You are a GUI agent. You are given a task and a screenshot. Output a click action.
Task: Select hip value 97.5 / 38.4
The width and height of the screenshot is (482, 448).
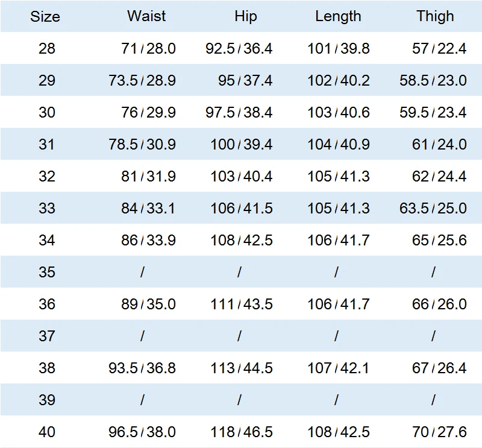pyautogui.click(x=239, y=112)
